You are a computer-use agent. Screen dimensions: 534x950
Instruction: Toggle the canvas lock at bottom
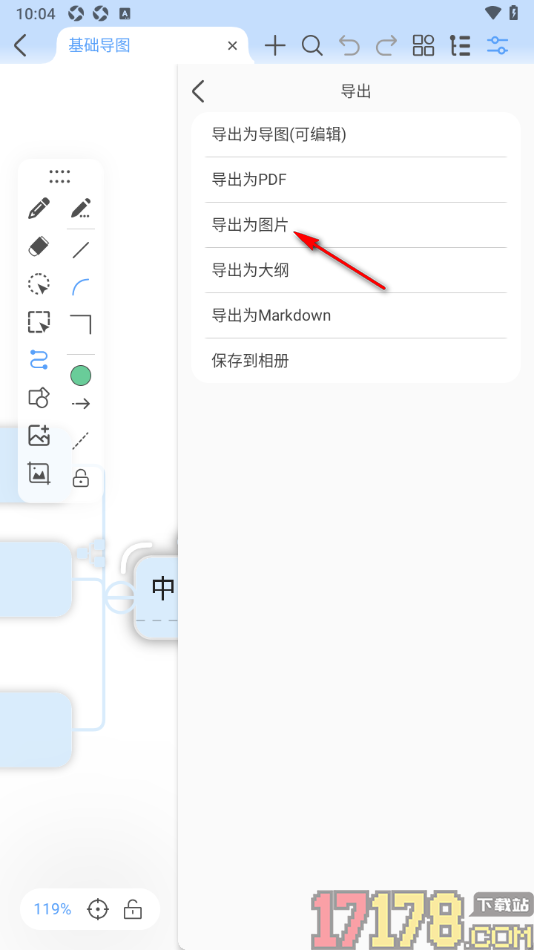coord(133,909)
